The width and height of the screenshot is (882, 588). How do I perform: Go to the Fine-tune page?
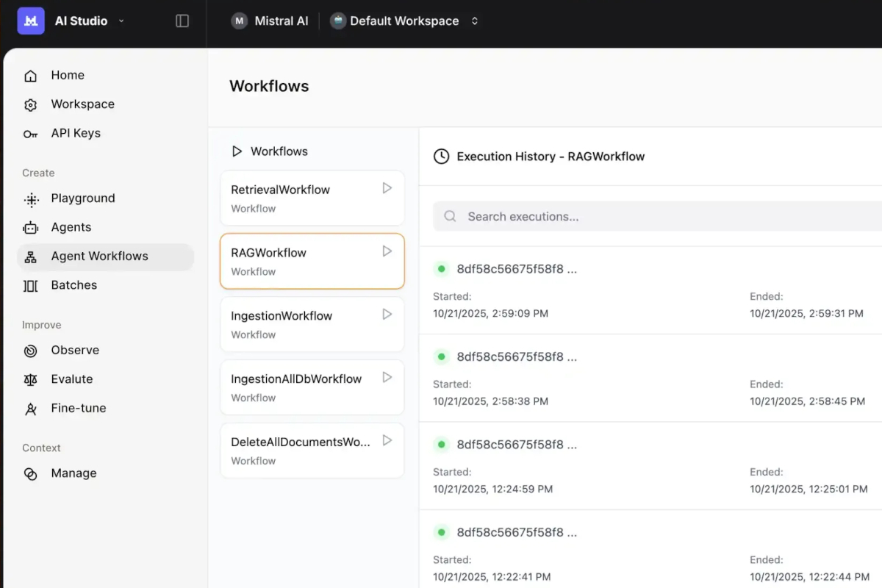click(x=79, y=409)
